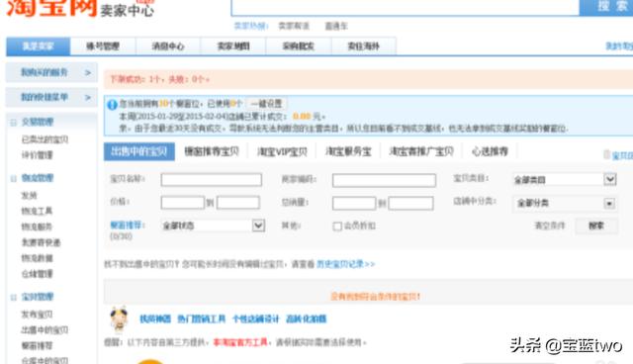Open 仓库中的宝贝 in sidebar
The width and height of the screenshot is (633, 364).
coord(45,360)
